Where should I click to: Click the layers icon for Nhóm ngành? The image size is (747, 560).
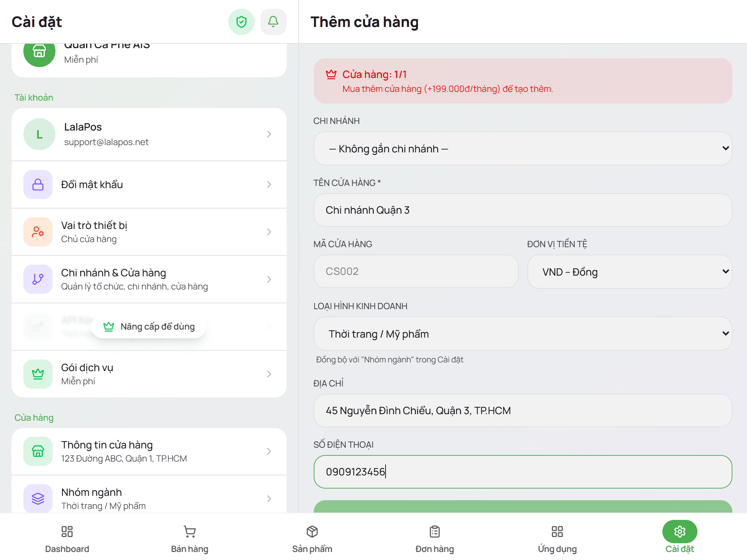[x=38, y=498]
